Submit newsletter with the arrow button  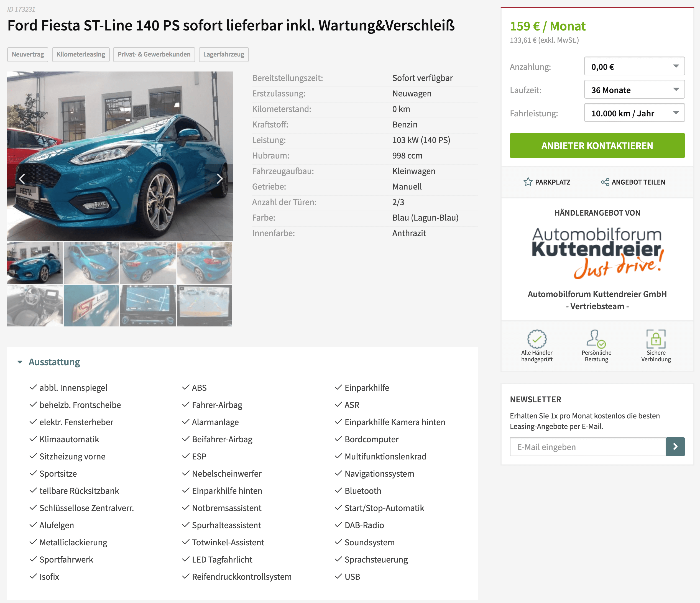pos(675,447)
